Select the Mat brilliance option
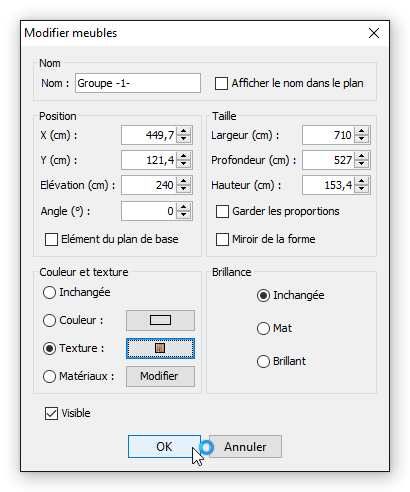This screenshot has height=492, width=410. pos(263,328)
